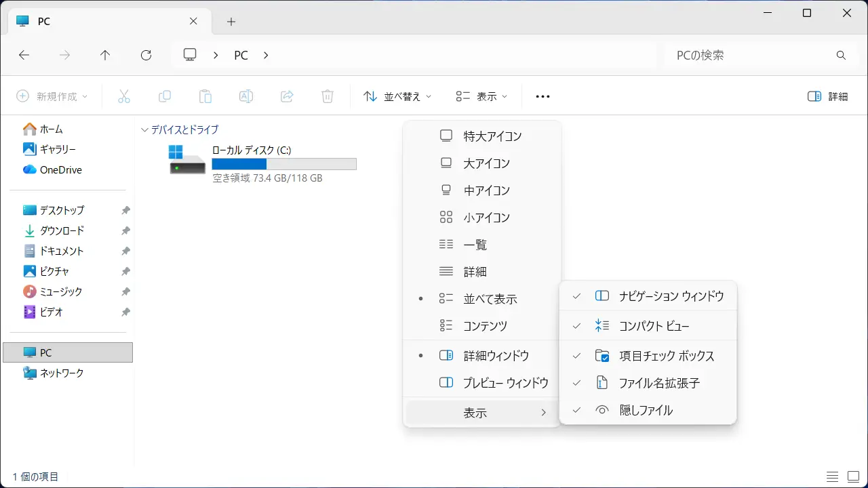
Task: Open the See more ellipsis menu
Action: coord(542,96)
